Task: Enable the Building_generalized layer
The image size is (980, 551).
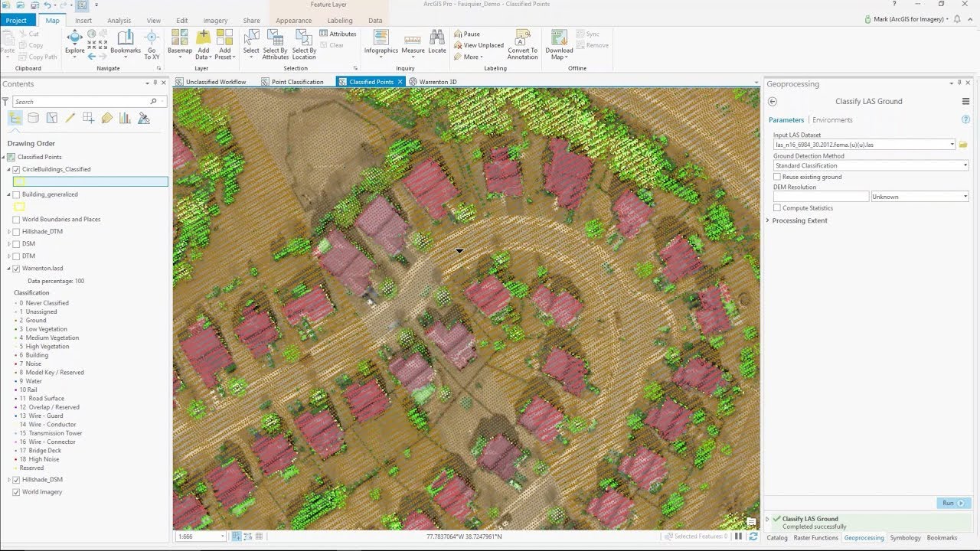Action: point(16,194)
